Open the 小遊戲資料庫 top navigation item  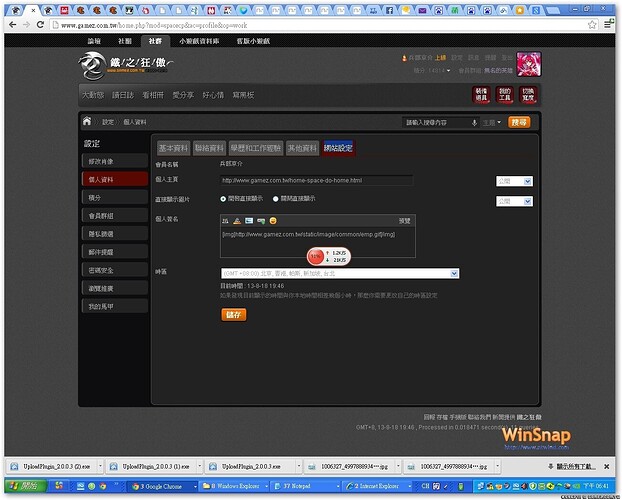point(199,41)
